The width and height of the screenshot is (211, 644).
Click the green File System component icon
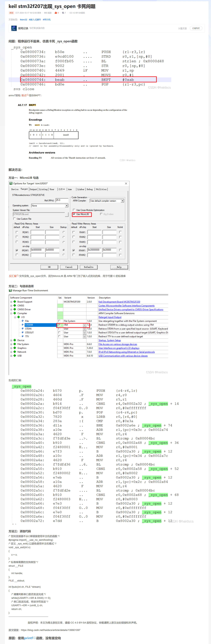(15, 344)
